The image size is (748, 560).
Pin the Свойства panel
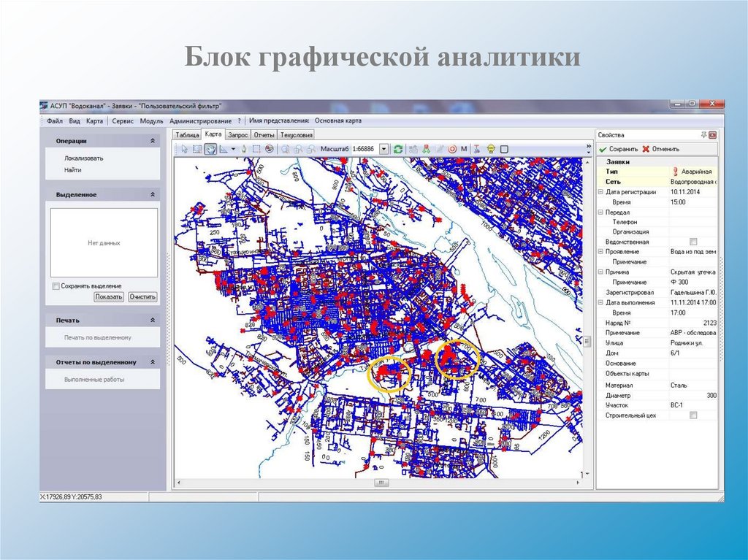tap(704, 135)
